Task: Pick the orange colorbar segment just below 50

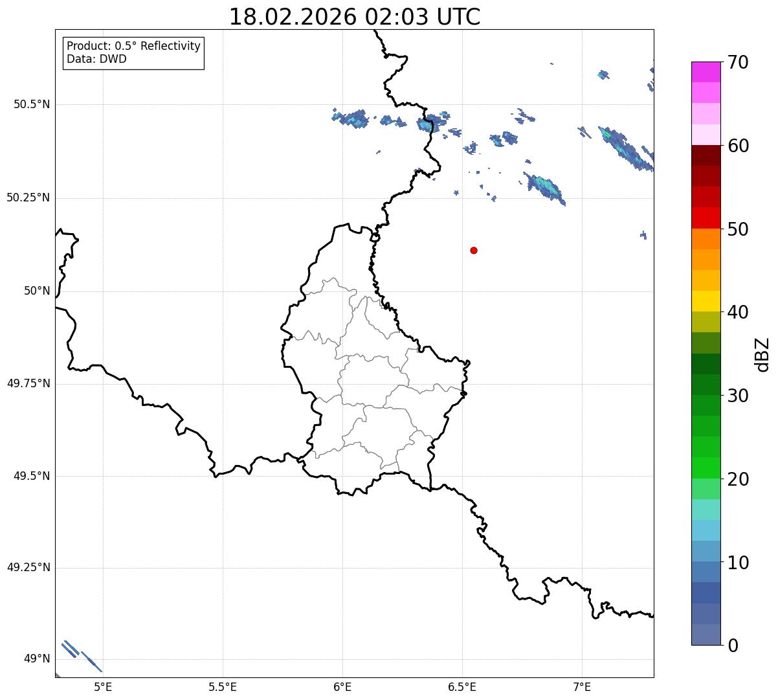Action: (x=706, y=239)
